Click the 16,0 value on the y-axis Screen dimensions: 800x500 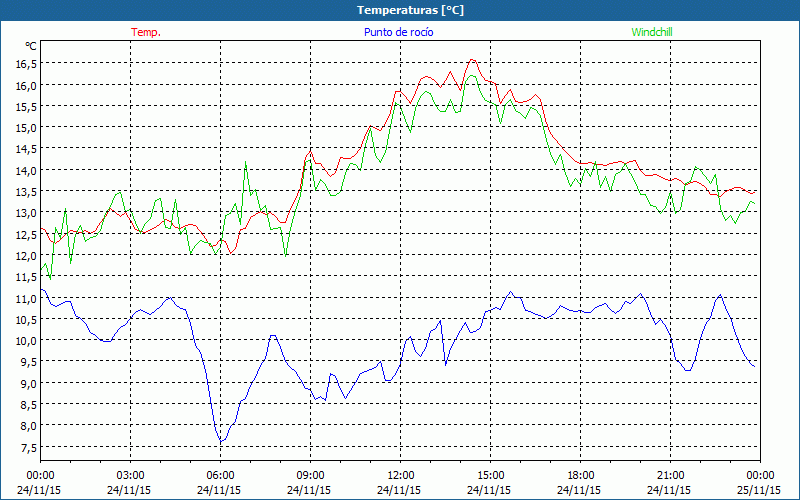[x=27, y=85]
